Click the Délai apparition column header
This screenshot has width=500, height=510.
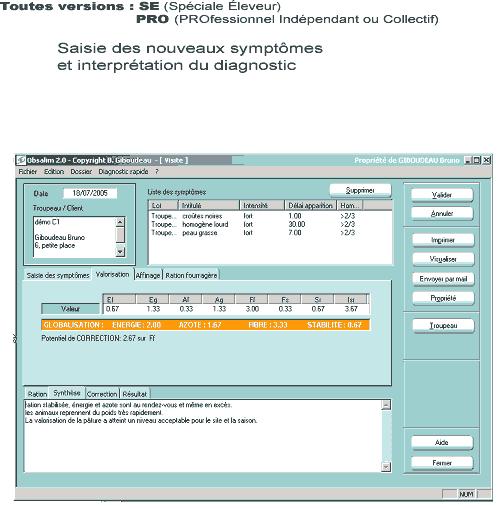(x=311, y=205)
